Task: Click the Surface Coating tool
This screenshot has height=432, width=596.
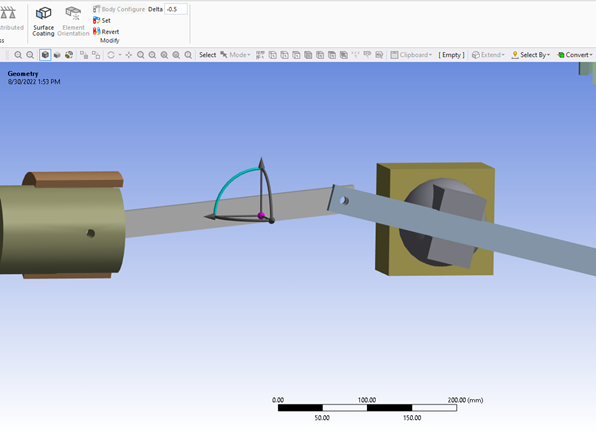Action: point(43,21)
